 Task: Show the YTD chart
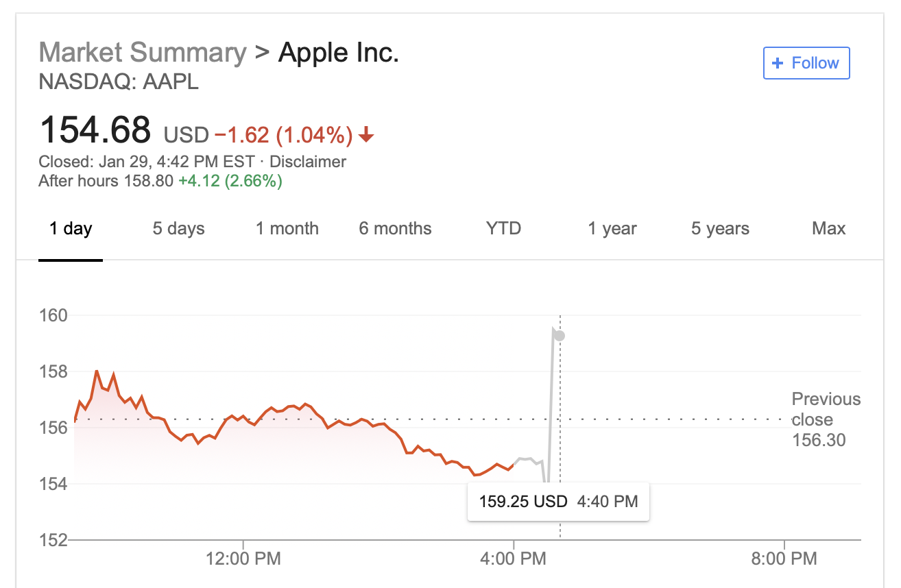[503, 228]
